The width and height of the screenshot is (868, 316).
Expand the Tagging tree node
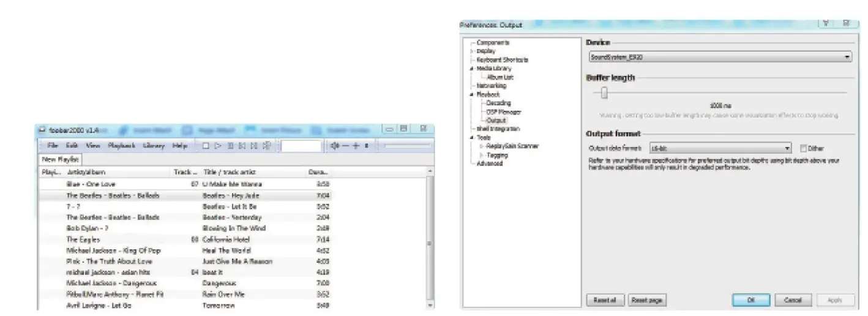[482, 155]
